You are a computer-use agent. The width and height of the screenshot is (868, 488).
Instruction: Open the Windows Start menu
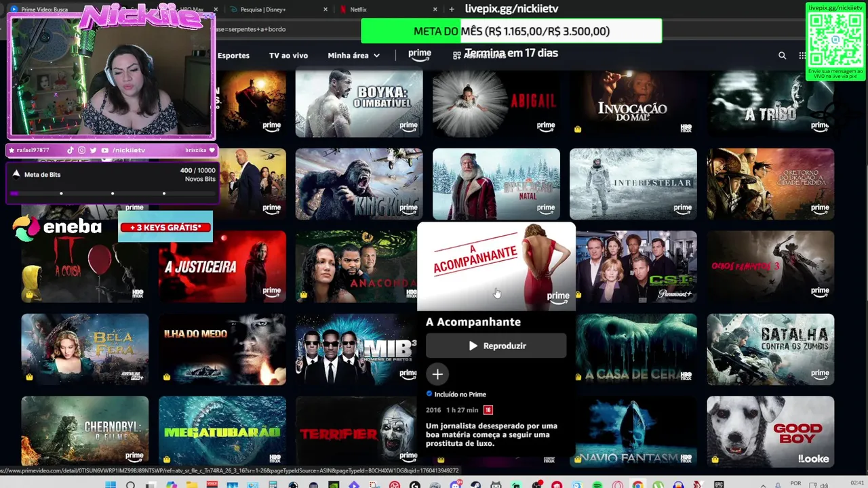coord(111,485)
